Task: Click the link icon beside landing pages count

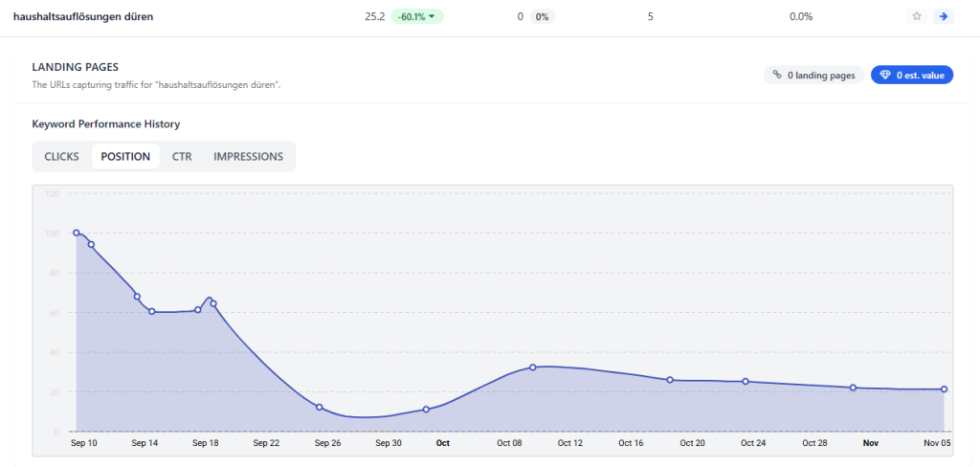Action: point(777,75)
